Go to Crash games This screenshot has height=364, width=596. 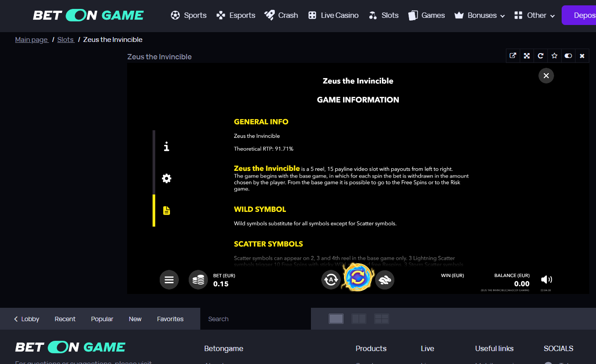[x=281, y=15]
